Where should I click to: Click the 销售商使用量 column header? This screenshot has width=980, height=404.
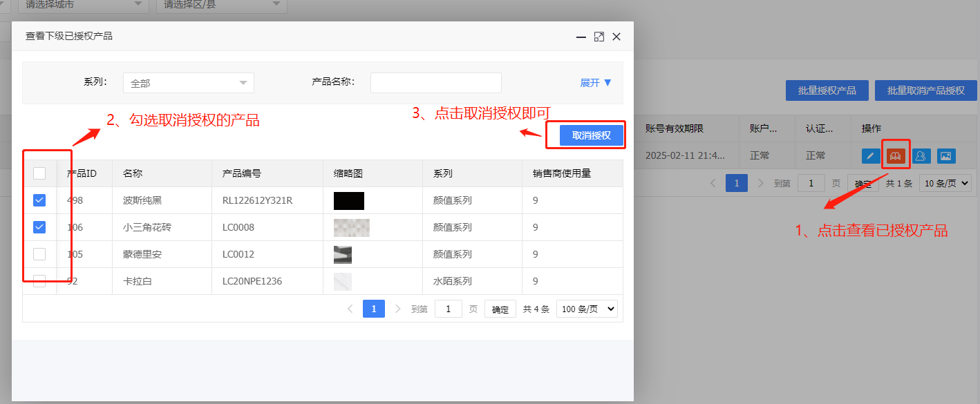click(562, 173)
